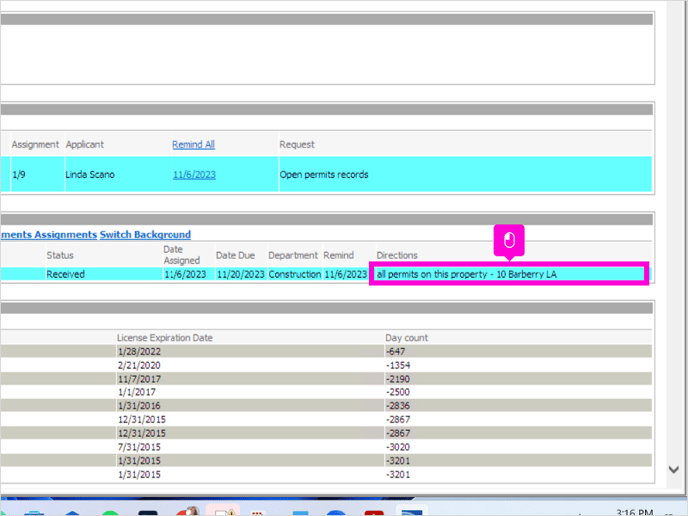The height and width of the screenshot is (516, 688).
Task: Click the Day count column header
Action: pos(406,338)
